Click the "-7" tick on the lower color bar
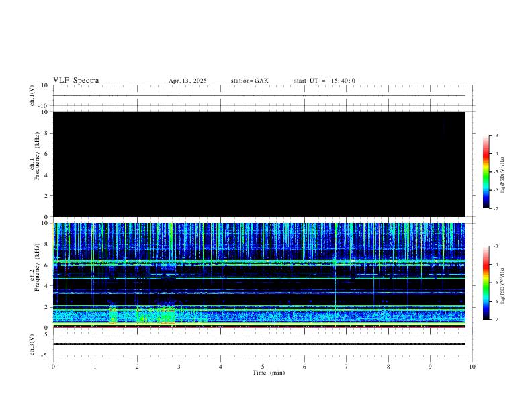This screenshot has height=411, width=532. click(x=495, y=320)
